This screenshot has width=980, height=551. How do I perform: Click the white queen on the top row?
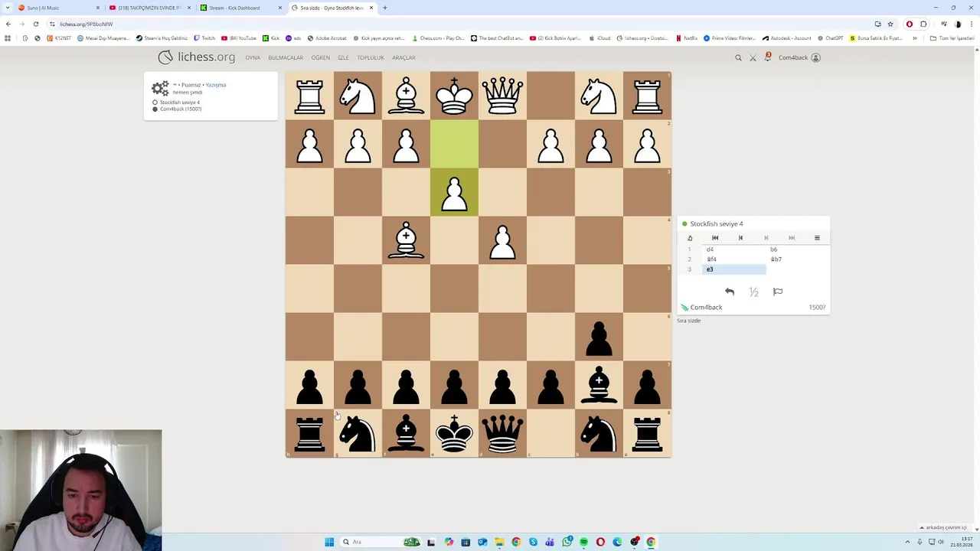[x=502, y=96]
